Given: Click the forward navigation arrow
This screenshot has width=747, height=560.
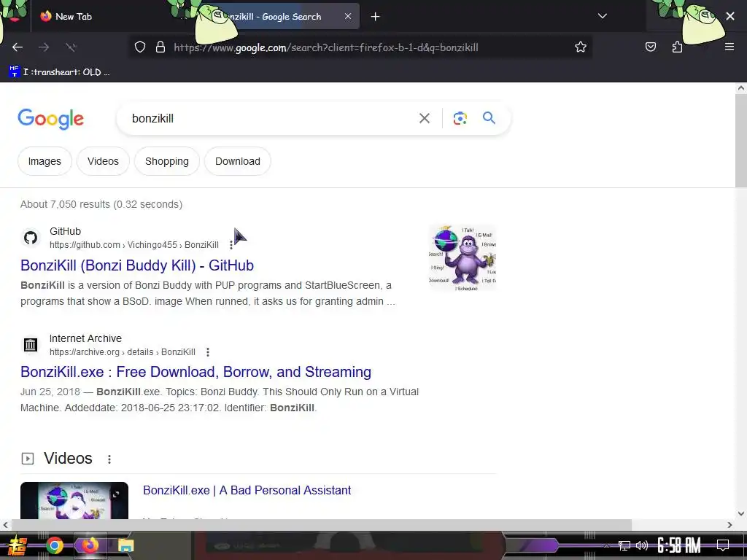Looking at the screenshot, I should click(44, 47).
